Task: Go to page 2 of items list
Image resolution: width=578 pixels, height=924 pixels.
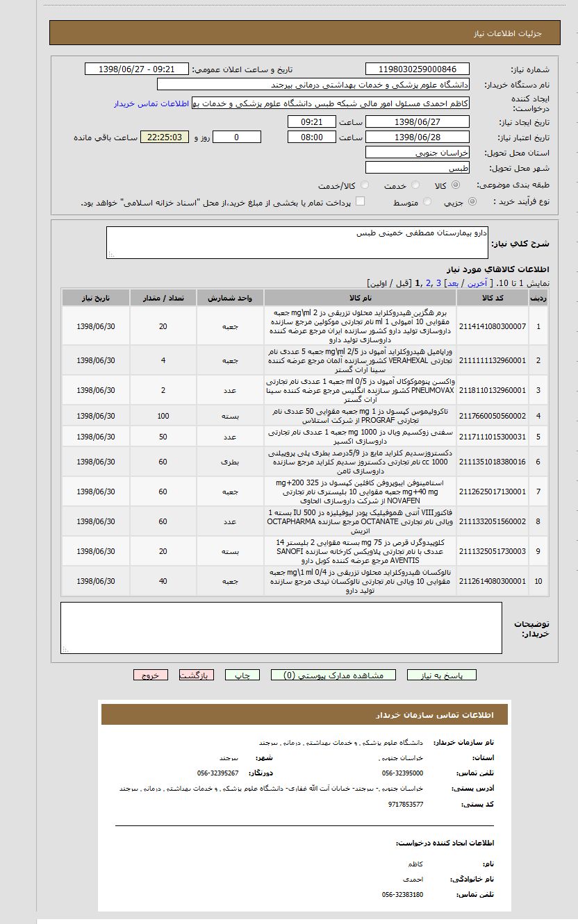Action: coord(429,283)
